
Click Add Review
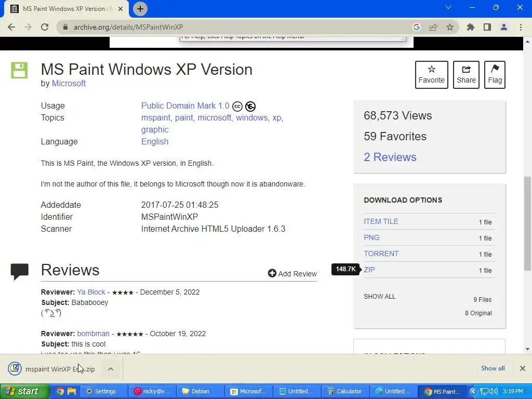tap(292, 273)
